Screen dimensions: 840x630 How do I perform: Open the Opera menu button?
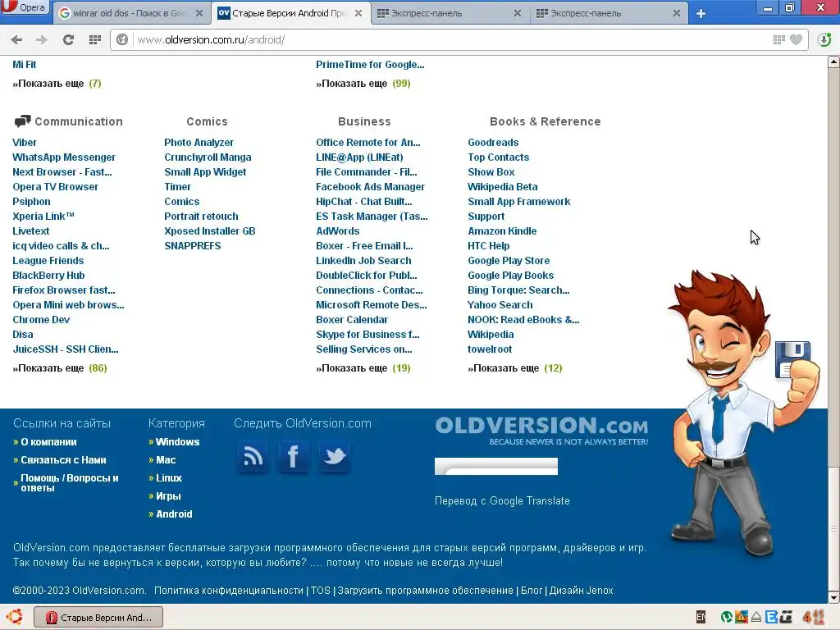tap(25, 7)
